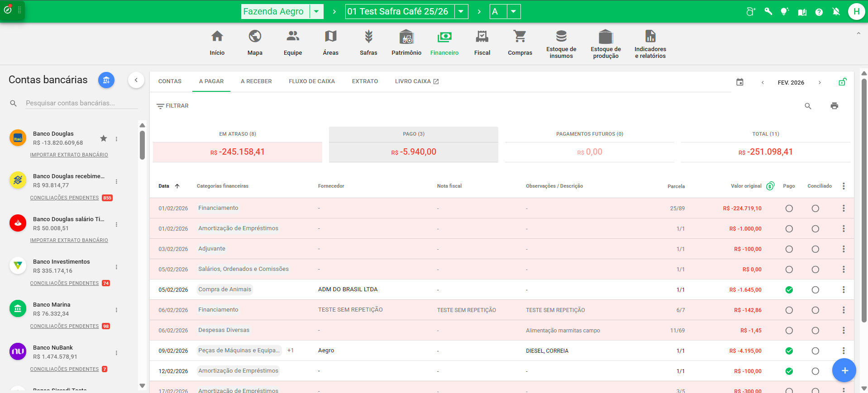Click the notifications bell icon
Image resolution: width=868 pixels, height=393 pixels.
click(836, 12)
